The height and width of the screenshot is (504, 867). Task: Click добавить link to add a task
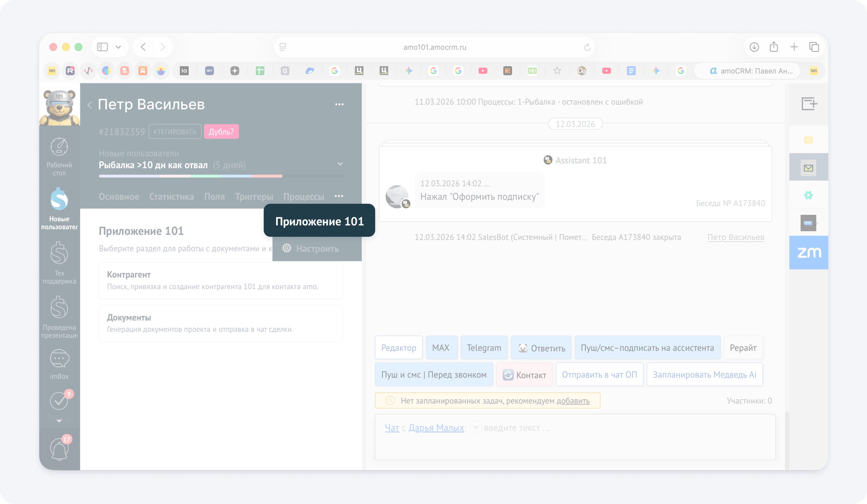(573, 401)
